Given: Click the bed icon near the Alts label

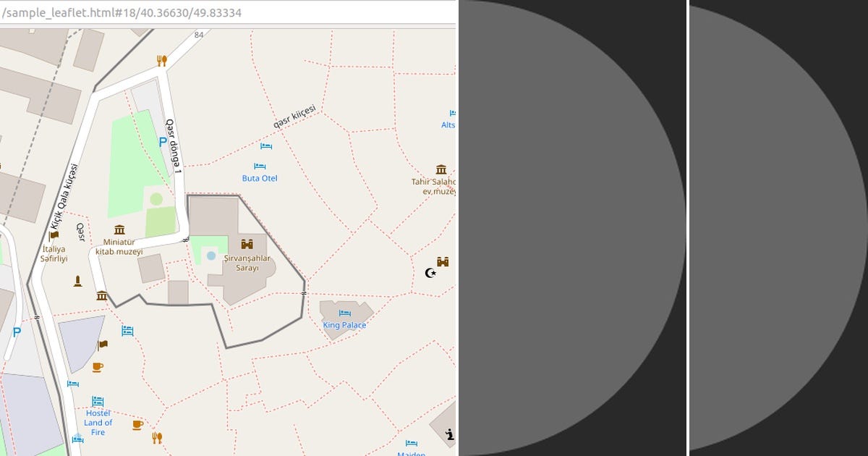Looking at the screenshot, I should pyautogui.click(x=452, y=113).
